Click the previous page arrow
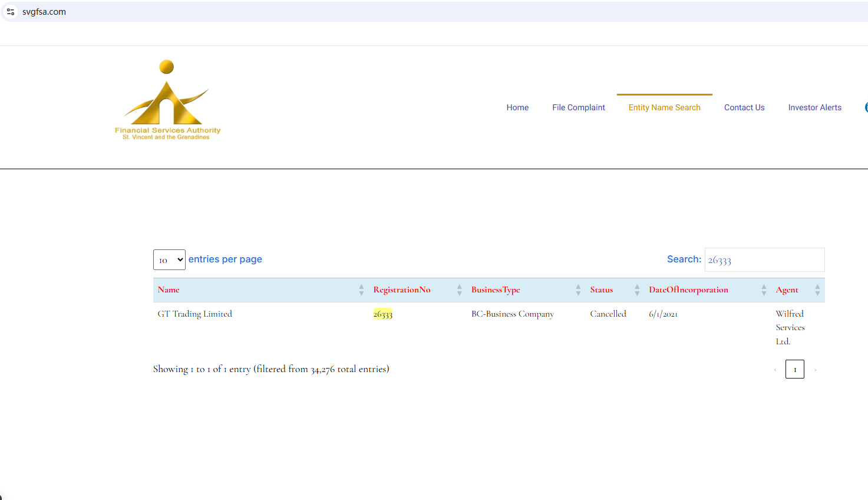The image size is (868, 500). coord(775,370)
